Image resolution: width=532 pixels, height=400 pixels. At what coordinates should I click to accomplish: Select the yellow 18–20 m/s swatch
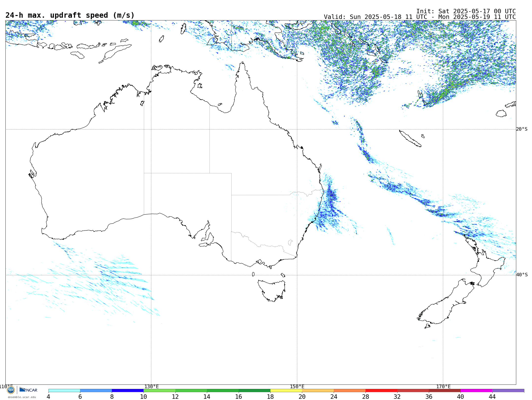click(x=286, y=390)
